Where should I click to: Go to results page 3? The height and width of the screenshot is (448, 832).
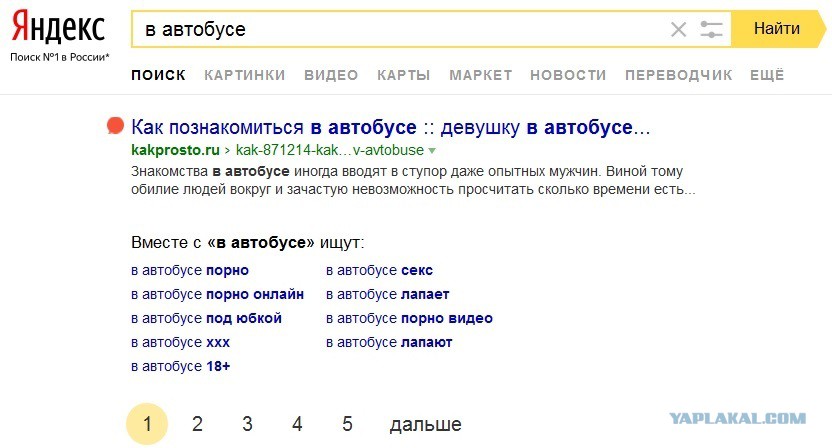(x=247, y=424)
